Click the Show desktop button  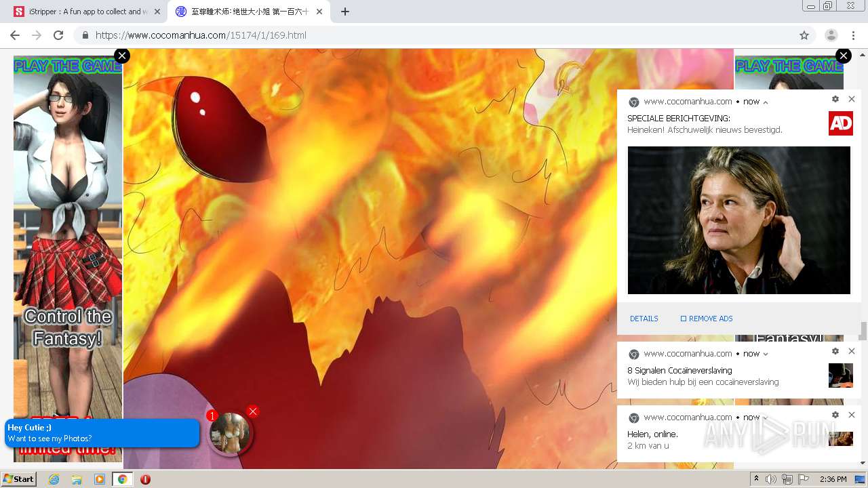pos(861,479)
